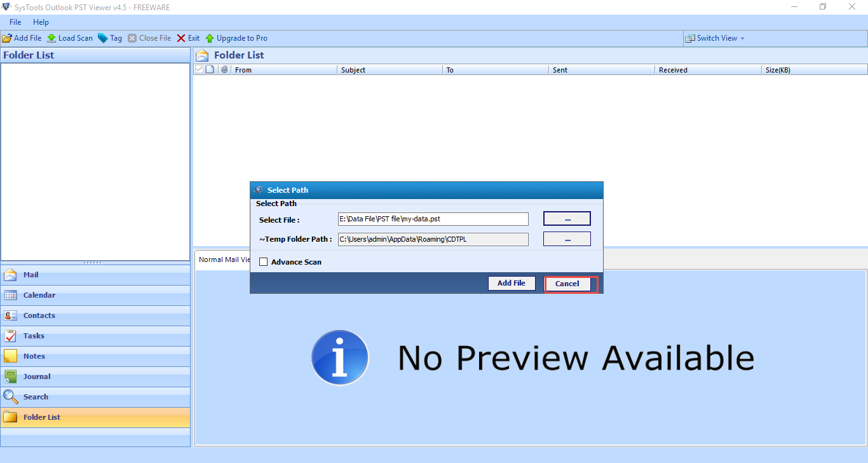Toggle select-all checkbox in column header

[199, 69]
